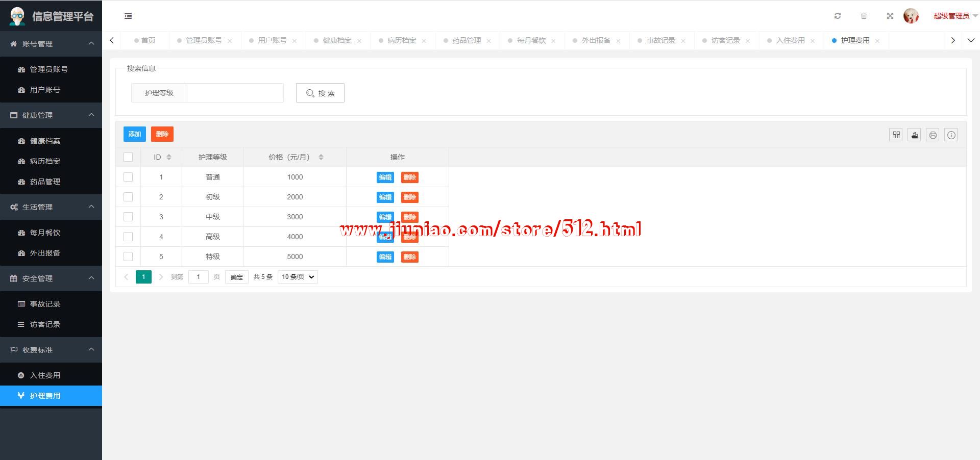Close the 护理费用 tab
The width and height of the screenshot is (980, 460).
[877, 41]
